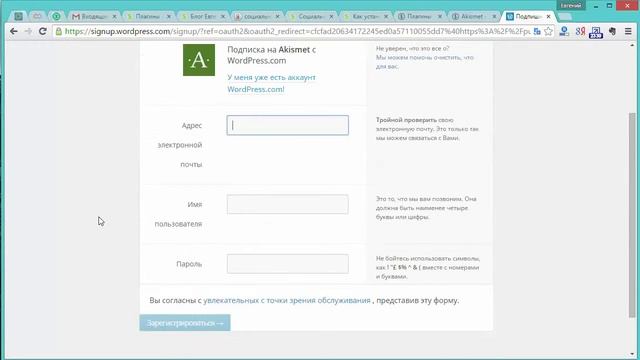640x360 pixels.
Task: Go back to the previous page
Action: click(x=13, y=31)
